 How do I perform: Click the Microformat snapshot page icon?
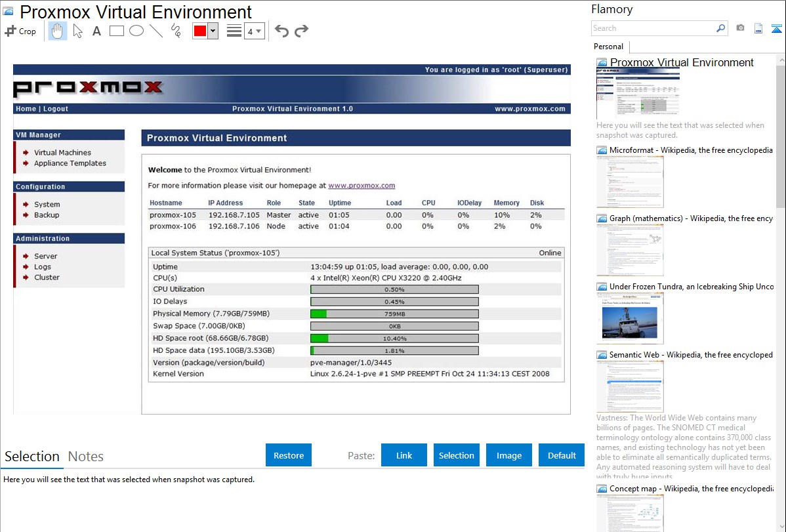pos(602,150)
